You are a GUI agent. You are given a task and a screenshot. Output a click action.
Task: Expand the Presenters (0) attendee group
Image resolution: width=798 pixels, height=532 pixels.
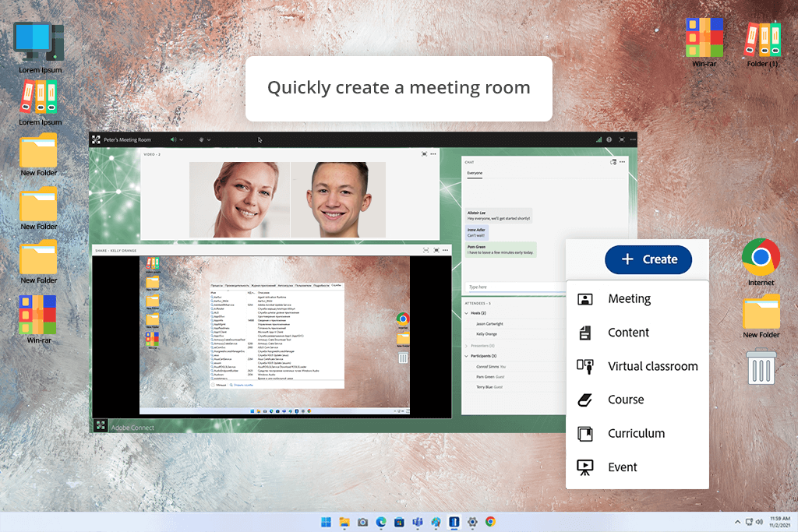pyautogui.click(x=467, y=345)
